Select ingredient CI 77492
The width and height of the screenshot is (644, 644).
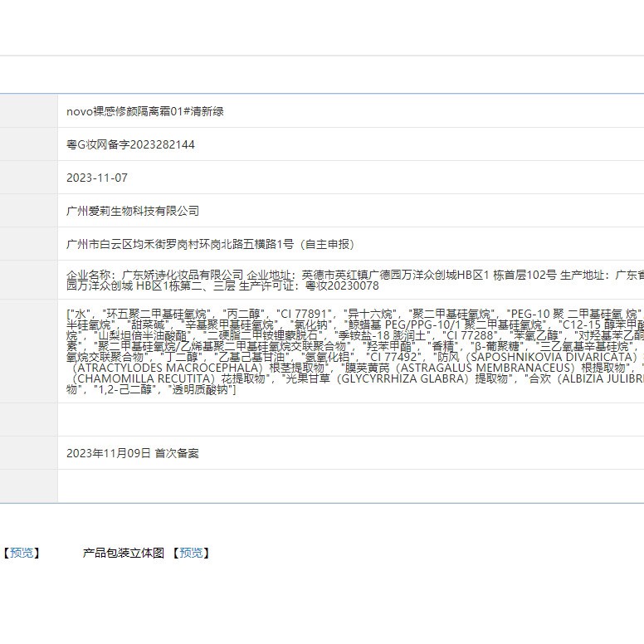coord(393,357)
